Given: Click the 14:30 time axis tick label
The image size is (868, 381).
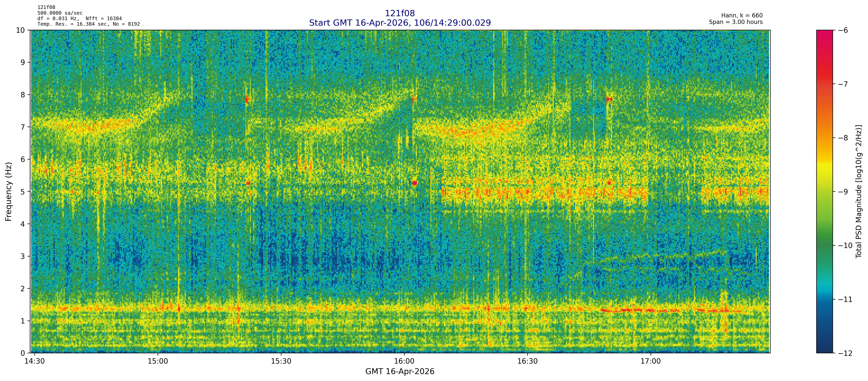Looking at the screenshot, I should (35, 362).
